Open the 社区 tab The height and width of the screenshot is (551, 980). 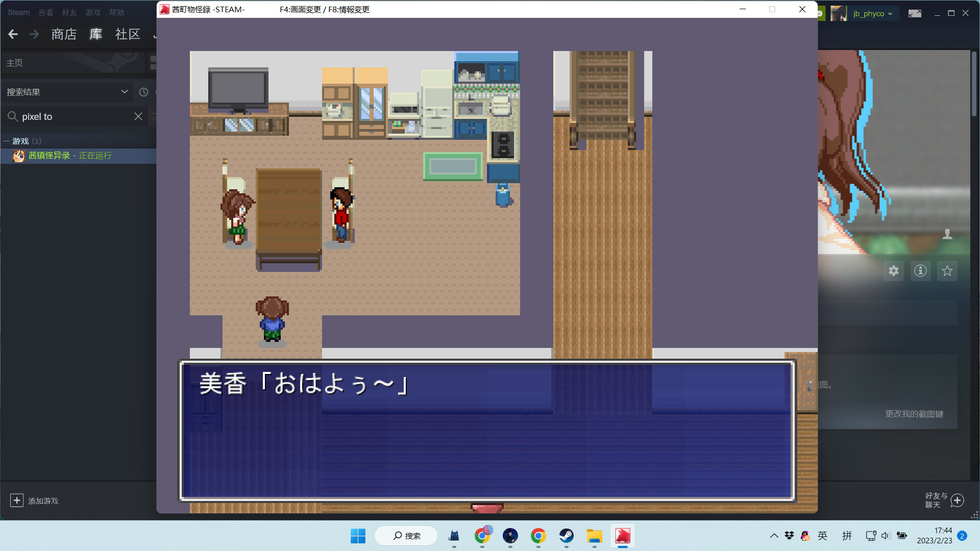click(x=128, y=34)
